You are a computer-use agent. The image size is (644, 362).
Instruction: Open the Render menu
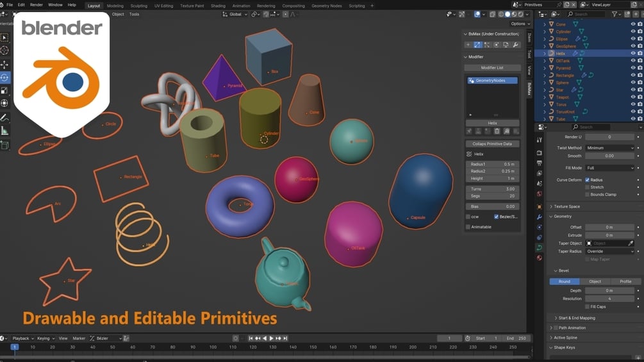pos(37,5)
